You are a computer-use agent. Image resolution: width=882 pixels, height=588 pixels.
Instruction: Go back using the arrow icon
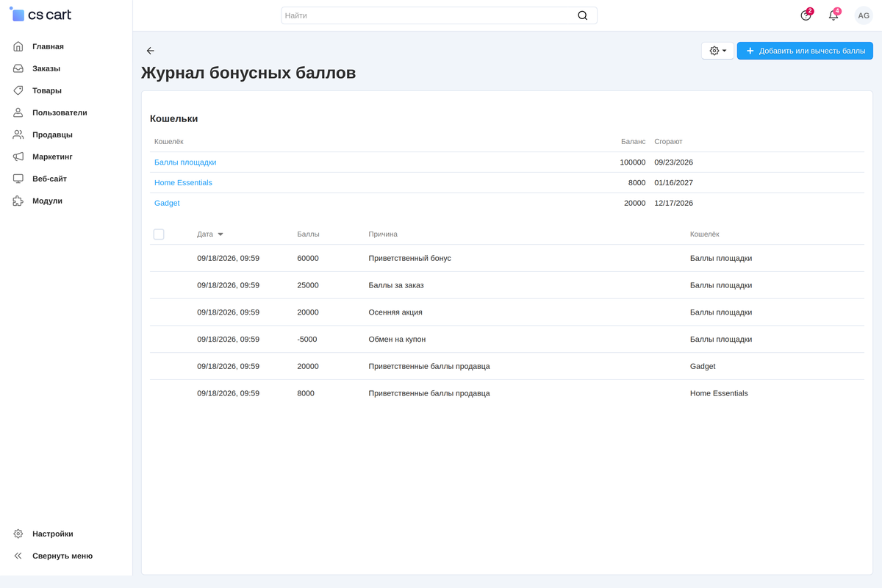151,51
